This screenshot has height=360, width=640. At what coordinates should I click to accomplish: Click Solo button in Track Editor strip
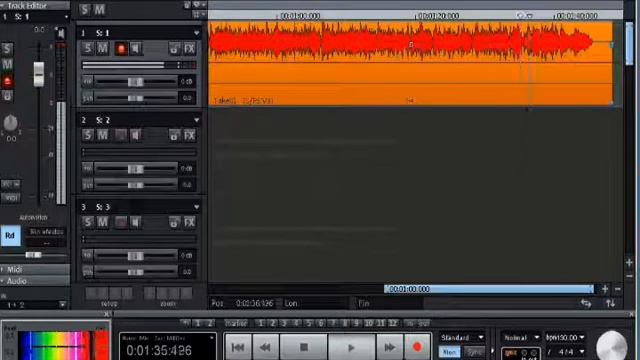point(7,49)
